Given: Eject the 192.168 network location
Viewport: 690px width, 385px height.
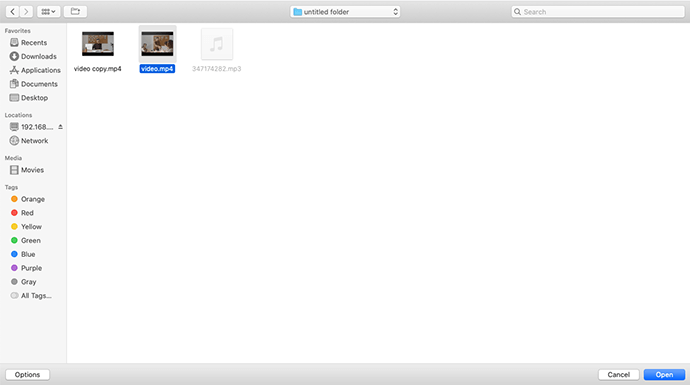Looking at the screenshot, I should pos(60,127).
